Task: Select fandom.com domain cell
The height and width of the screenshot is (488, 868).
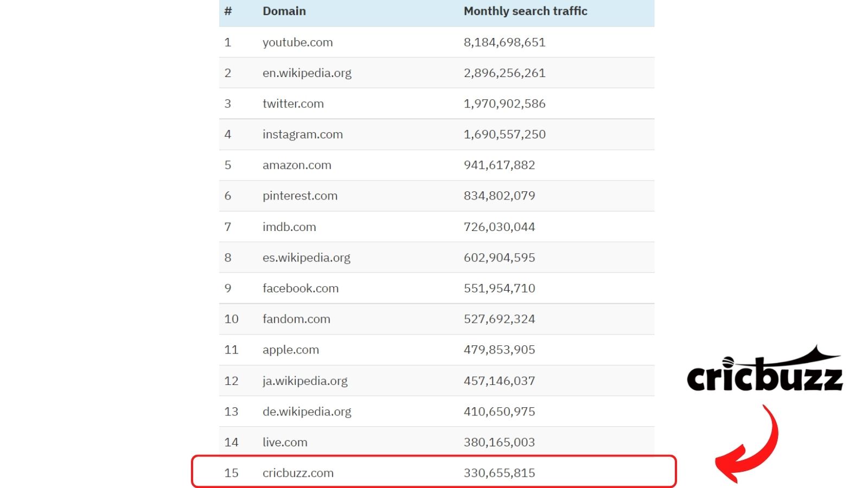Action: coord(296,319)
